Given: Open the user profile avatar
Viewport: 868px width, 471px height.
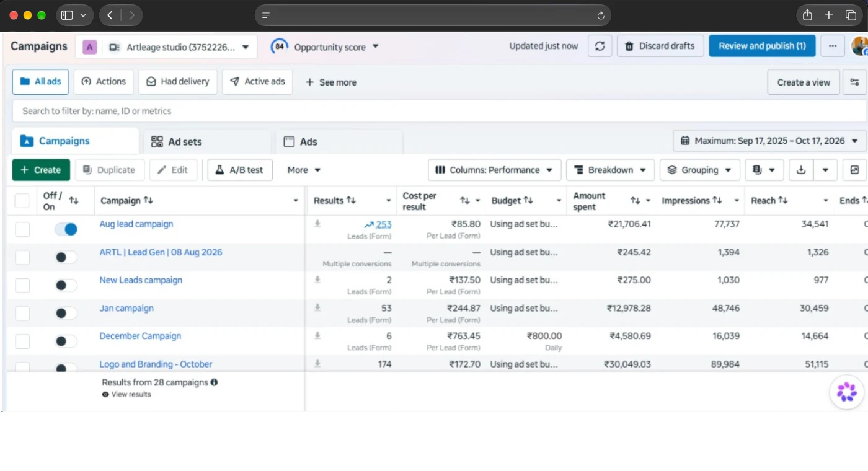Looking at the screenshot, I should pos(859,46).
